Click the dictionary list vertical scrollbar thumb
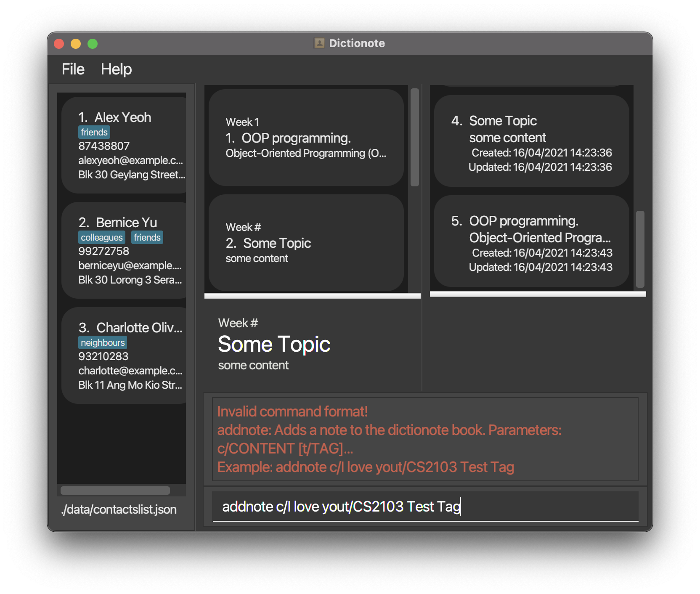Screen dimensions: 700x594 pos(415,137)
